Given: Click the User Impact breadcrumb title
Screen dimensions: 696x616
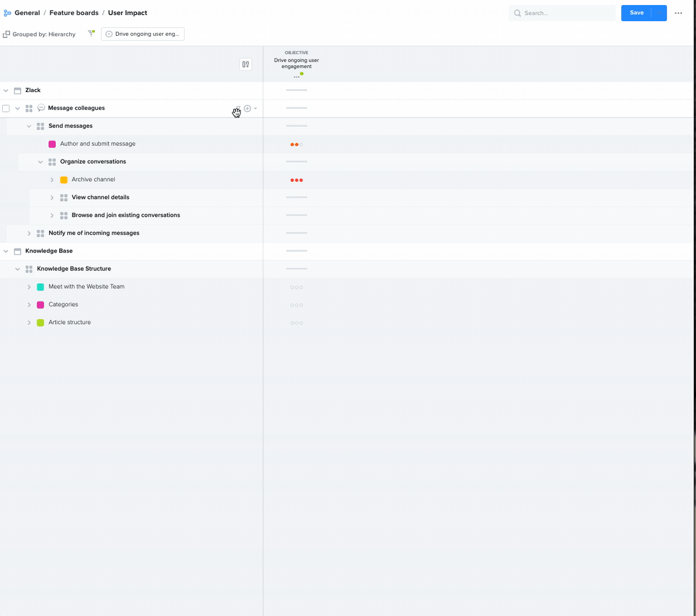Looking at the screenshot, I should tap(128, 13).
